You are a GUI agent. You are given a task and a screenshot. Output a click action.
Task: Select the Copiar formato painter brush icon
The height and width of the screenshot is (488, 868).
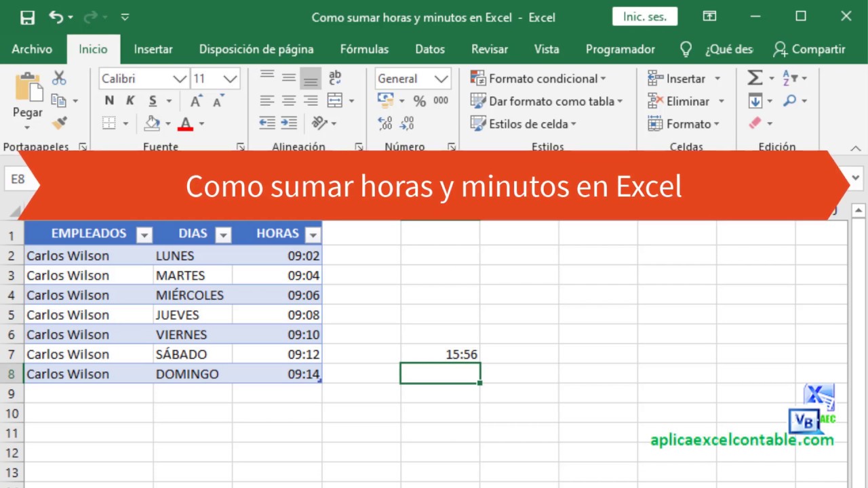tap(59, 122)
